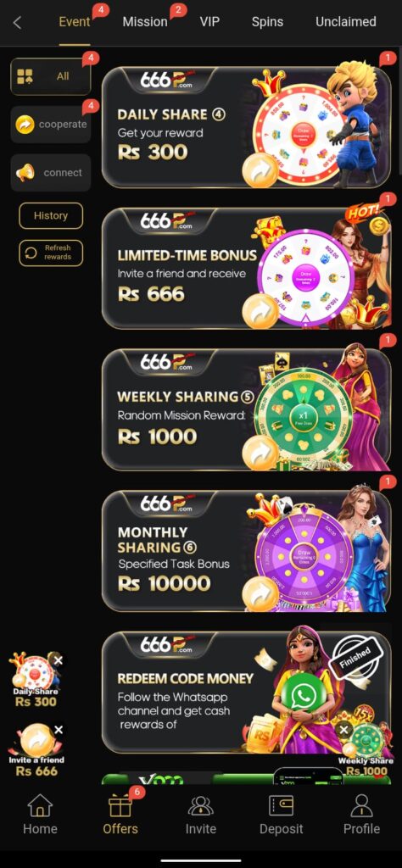Select the connect category filter
Screen dimensions: 402x868
(x=51, y=173)
